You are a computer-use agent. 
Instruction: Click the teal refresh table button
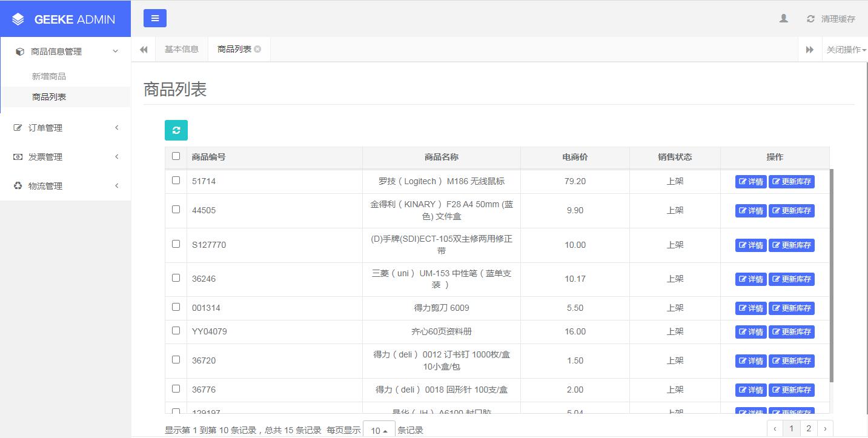[176, 130]
